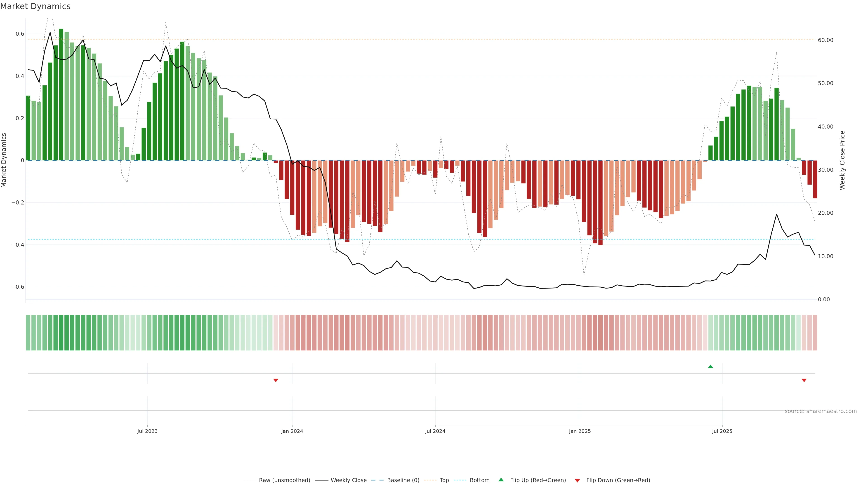Click the Weekly Close Price axis title
Screen dimensions: 868x488
click(x=842, y=160)
